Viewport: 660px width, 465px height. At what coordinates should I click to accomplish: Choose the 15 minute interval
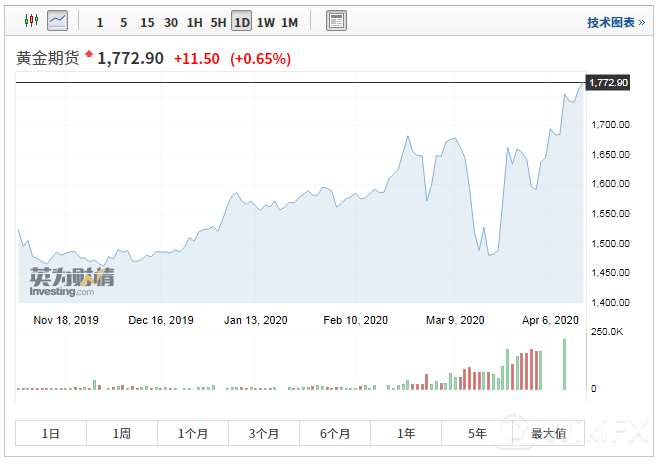[147, 22]
